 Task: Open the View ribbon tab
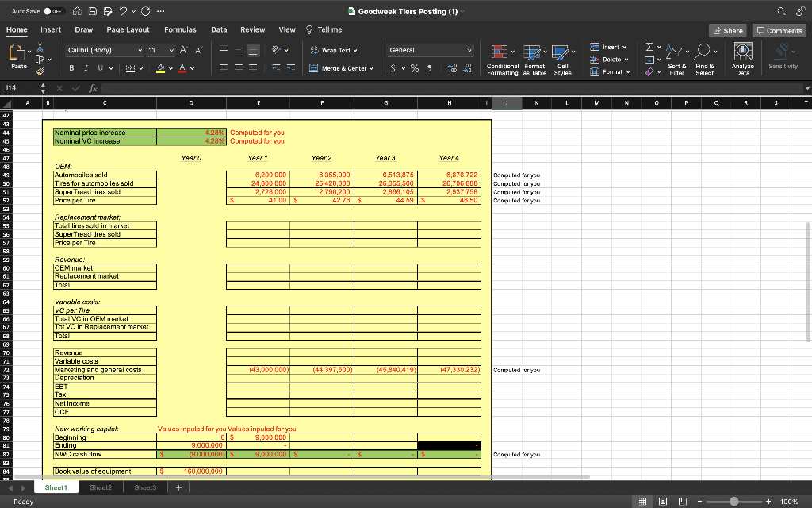(287, 29)
